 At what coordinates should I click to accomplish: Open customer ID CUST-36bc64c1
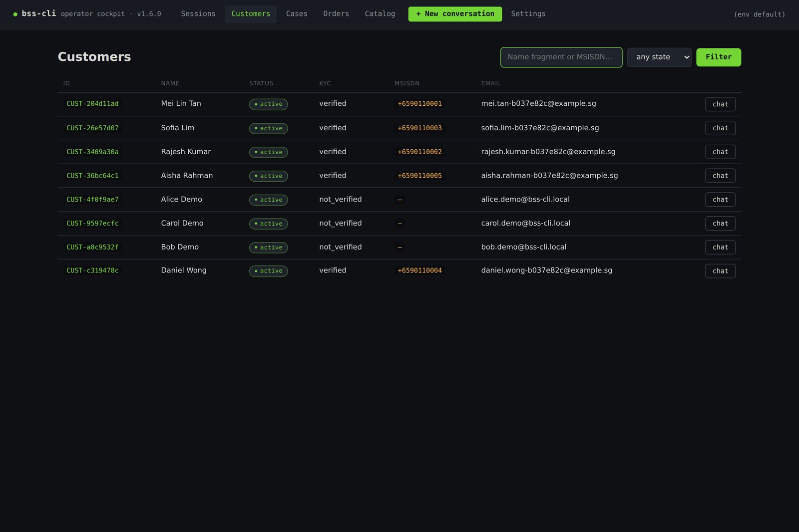[x=92, y=176]
